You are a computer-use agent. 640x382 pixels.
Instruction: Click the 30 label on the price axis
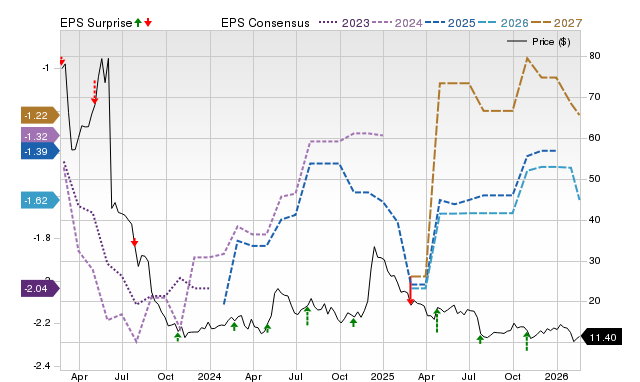pyautogui.click(x=595, y=260)
